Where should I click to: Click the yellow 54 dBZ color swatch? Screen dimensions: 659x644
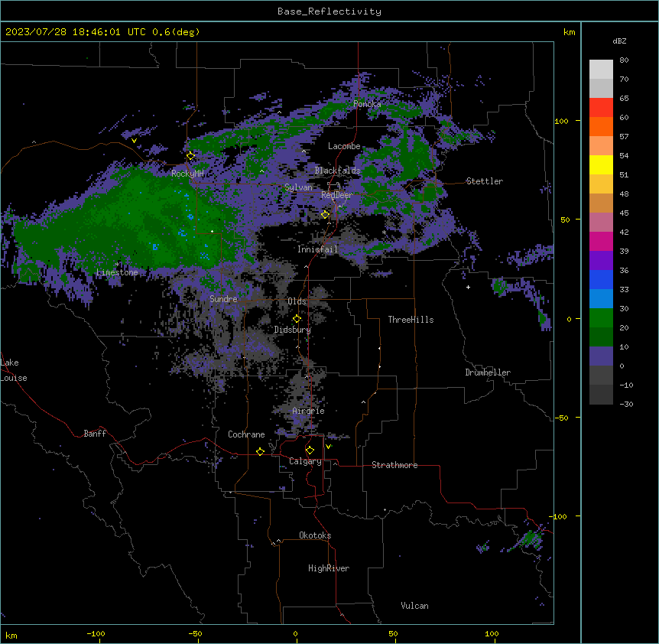point(601,164)
